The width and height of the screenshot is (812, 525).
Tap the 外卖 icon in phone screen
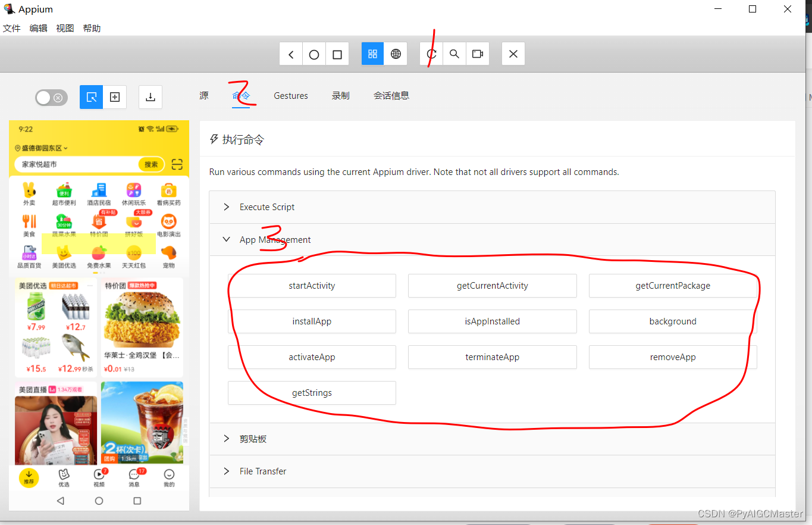[x=29, y=194]
